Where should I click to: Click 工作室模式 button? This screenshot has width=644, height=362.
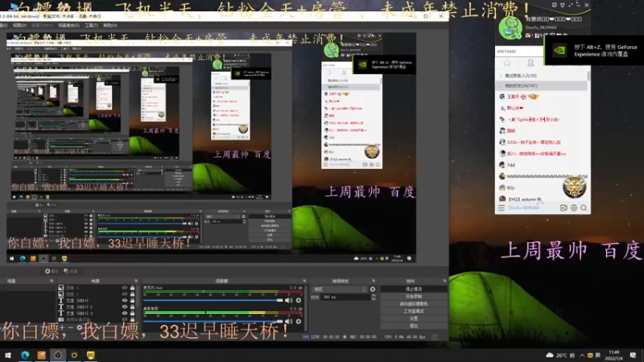click(414, 311)
